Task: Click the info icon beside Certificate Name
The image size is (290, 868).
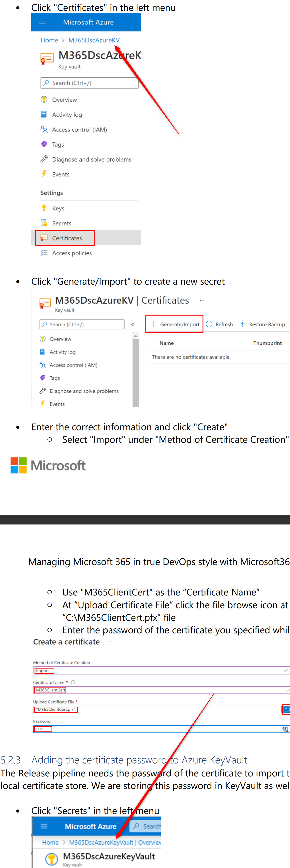Action: click(x=73, y=682)
